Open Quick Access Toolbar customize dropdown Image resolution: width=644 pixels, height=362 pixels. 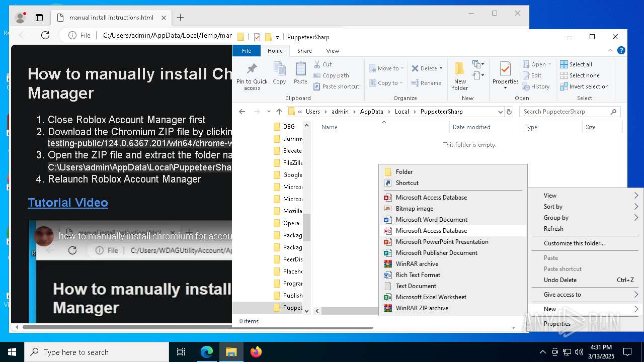coord(277,37)
